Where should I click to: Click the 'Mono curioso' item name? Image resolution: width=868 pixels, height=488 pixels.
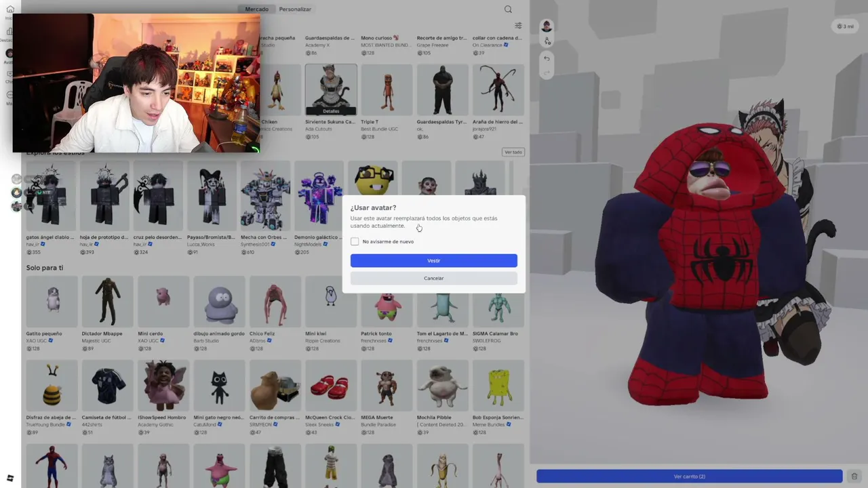[x=380, y=39]
